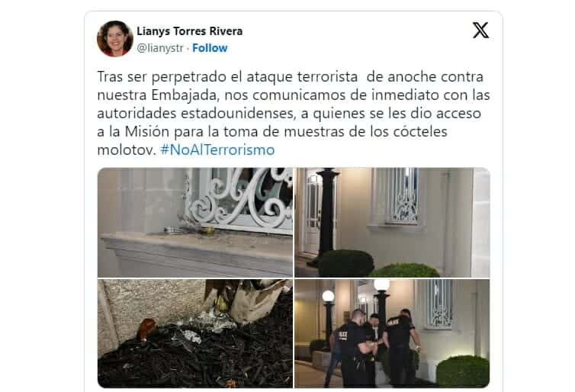Open Lianys Torres Rivera's profile picture
575x392 pixels.
[115, 39]
